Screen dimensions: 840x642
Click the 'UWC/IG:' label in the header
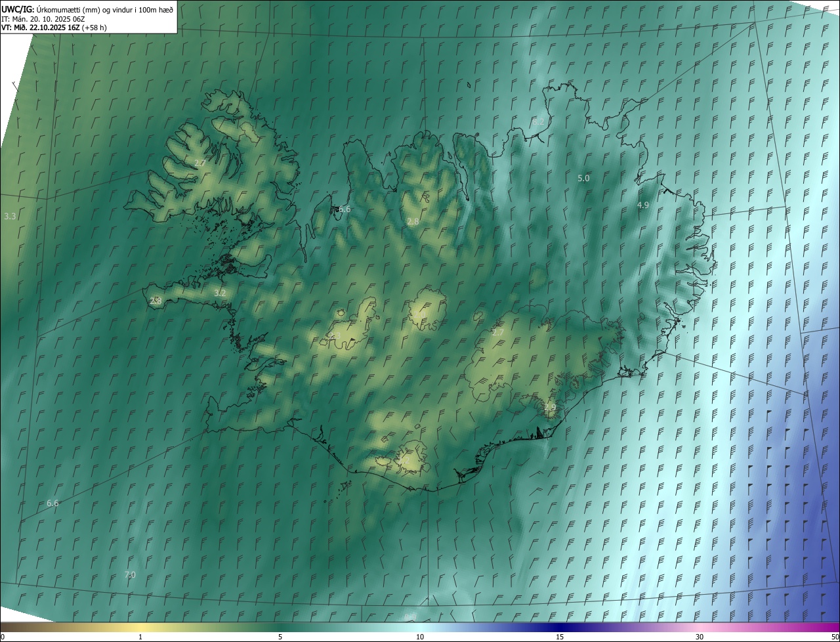(x=18, y=9)
